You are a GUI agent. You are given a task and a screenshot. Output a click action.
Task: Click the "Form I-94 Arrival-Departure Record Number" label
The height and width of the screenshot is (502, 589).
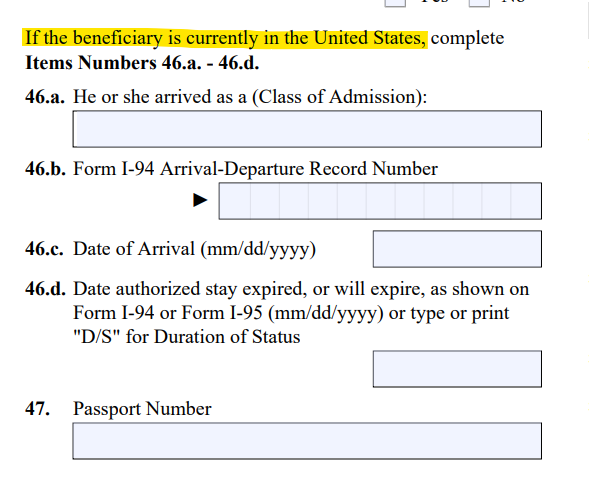(255, 169)
